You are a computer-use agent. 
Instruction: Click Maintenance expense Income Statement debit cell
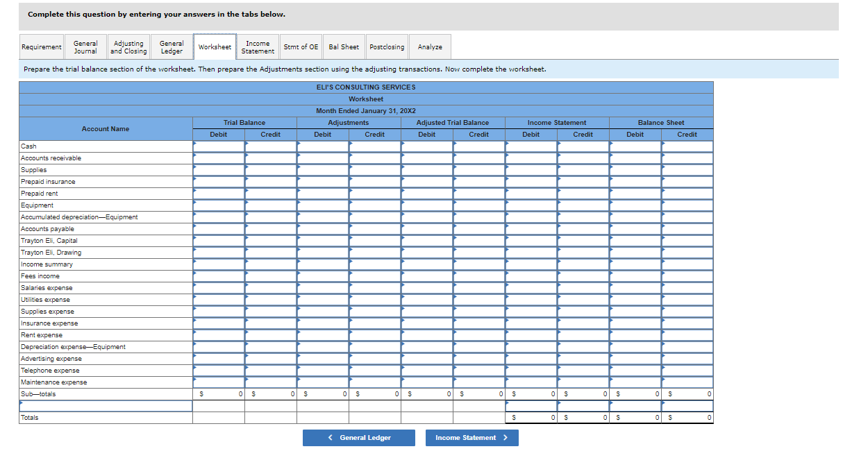pos(531,382)
